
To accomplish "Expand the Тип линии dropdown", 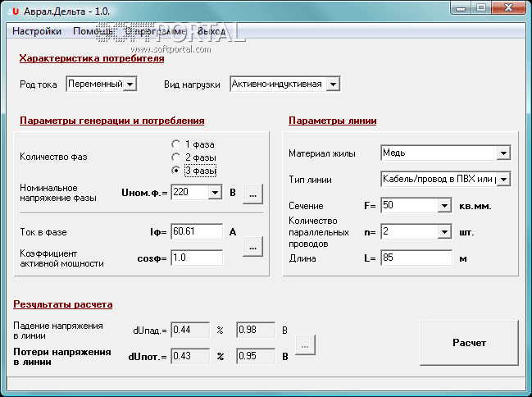I will coord(504,180).
